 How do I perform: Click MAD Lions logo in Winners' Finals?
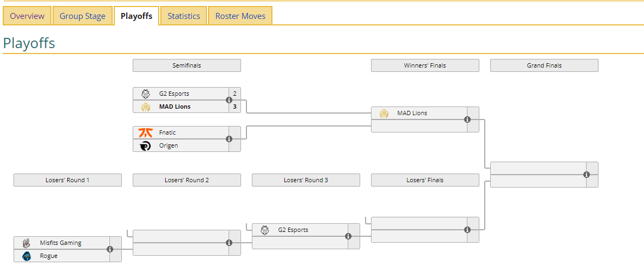coord(383,113)
